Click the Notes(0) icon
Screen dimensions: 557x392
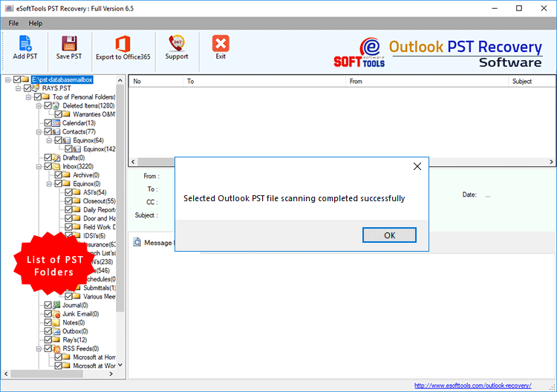(56, 322)
